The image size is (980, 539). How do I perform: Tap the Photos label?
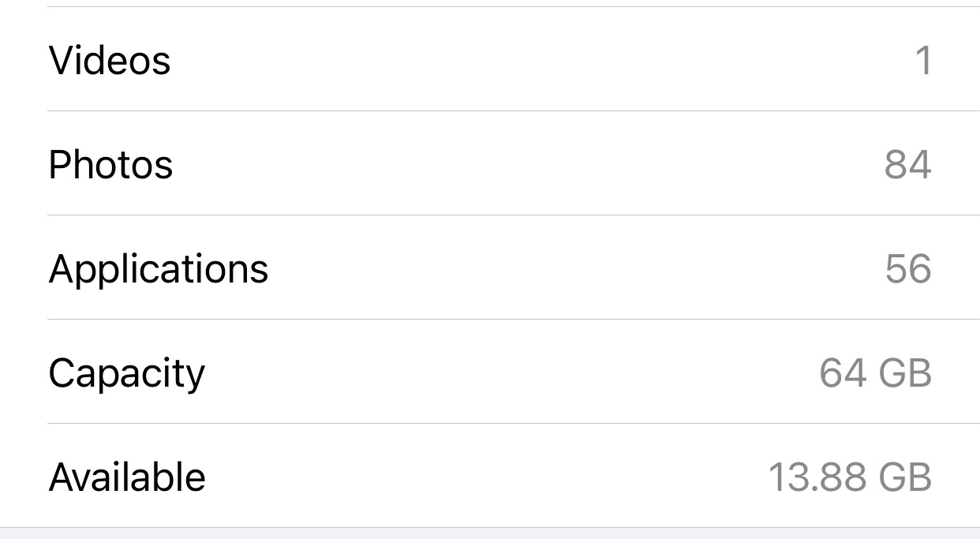tap(110, 165)
